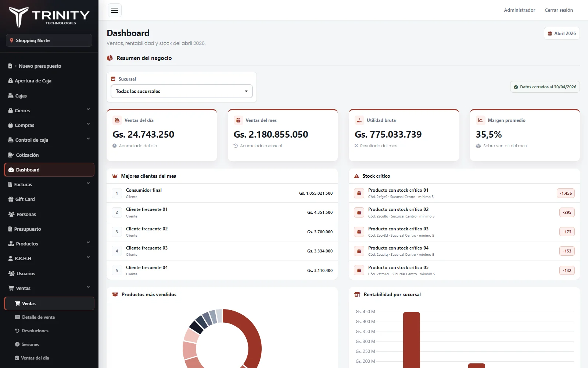588x368 pixels.
Task: Open the Dashboard menu item
Action: pyautogui.click(x=49, y=170)
